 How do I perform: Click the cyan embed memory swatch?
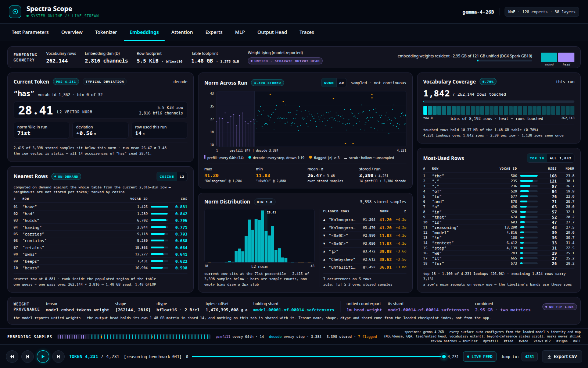(x=549, y=57)
